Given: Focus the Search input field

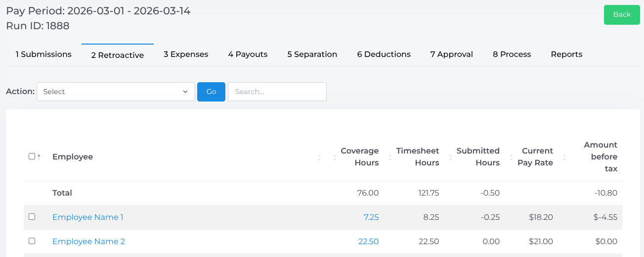Looking at the screenshot, I should click(x=277, y=92).
